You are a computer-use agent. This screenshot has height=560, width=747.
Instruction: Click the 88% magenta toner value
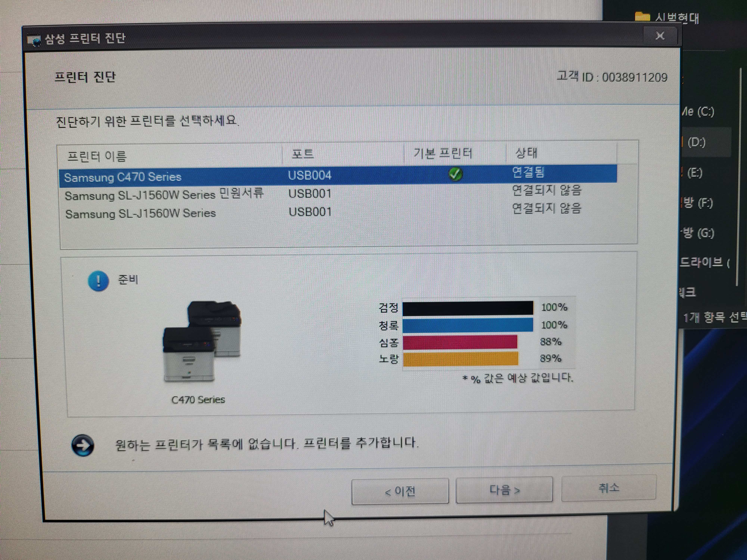tap(551, 342)
